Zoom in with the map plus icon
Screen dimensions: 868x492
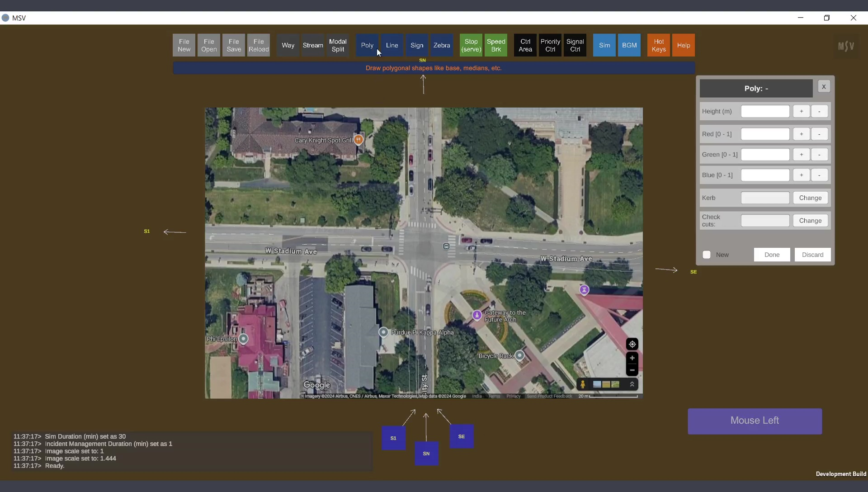point(632,358)
